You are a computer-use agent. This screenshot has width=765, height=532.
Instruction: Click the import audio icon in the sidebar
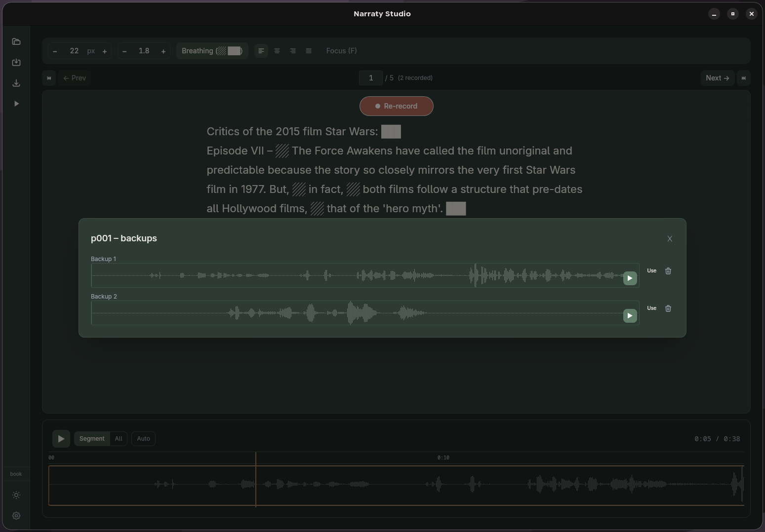point(16,62)
